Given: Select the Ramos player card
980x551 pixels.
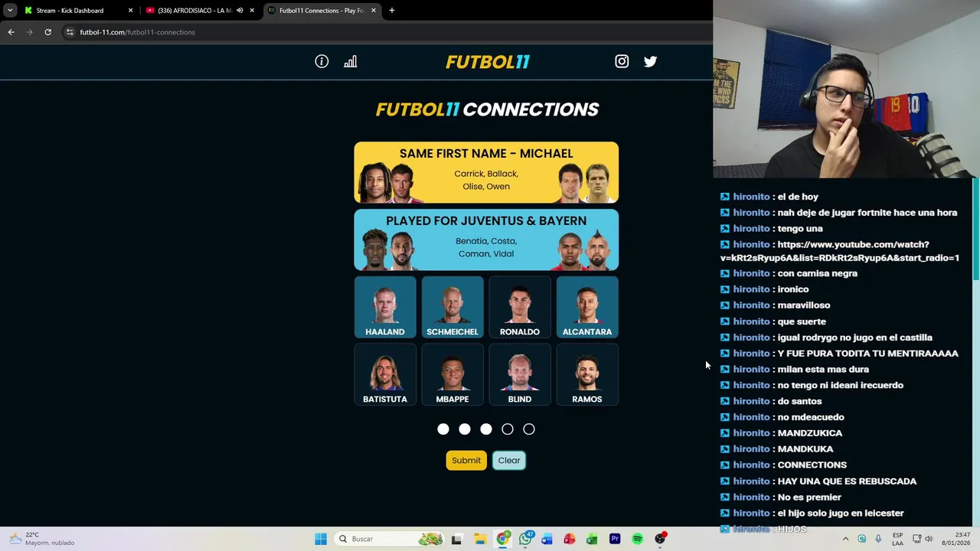Looking at the screenshot, I should [587, 374].
